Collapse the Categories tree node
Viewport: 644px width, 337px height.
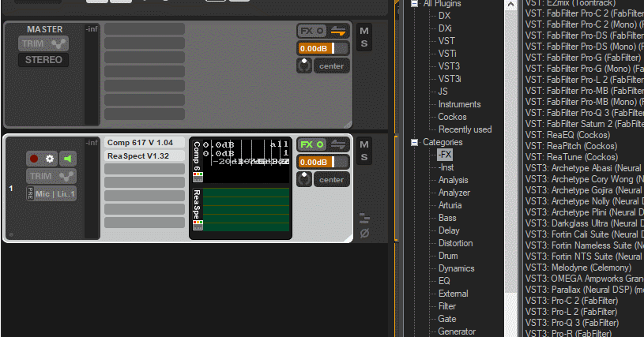tap(414, 142)
